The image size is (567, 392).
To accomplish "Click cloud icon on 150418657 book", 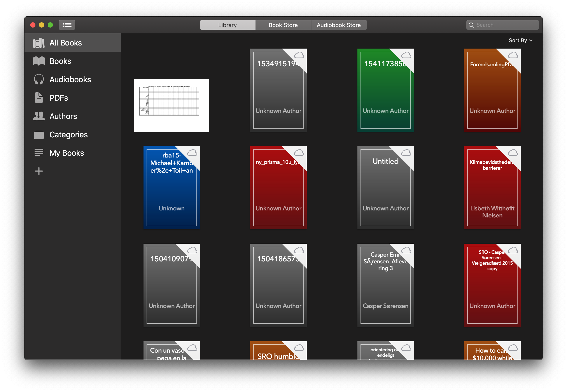I will click(299, 250).
